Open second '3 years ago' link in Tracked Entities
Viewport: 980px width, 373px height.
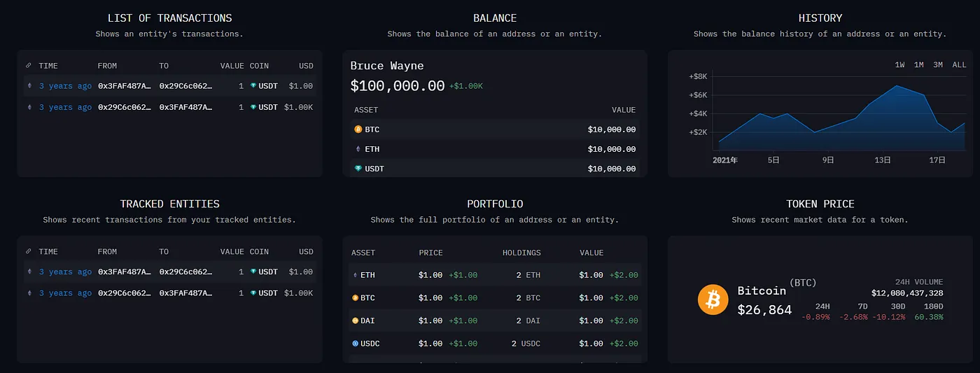(65, 293)
